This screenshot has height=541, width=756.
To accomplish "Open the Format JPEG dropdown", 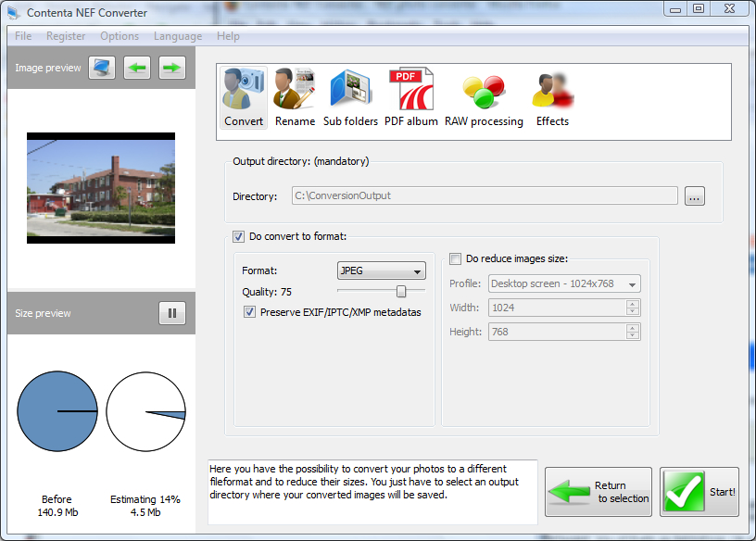I will coord(382,271).
